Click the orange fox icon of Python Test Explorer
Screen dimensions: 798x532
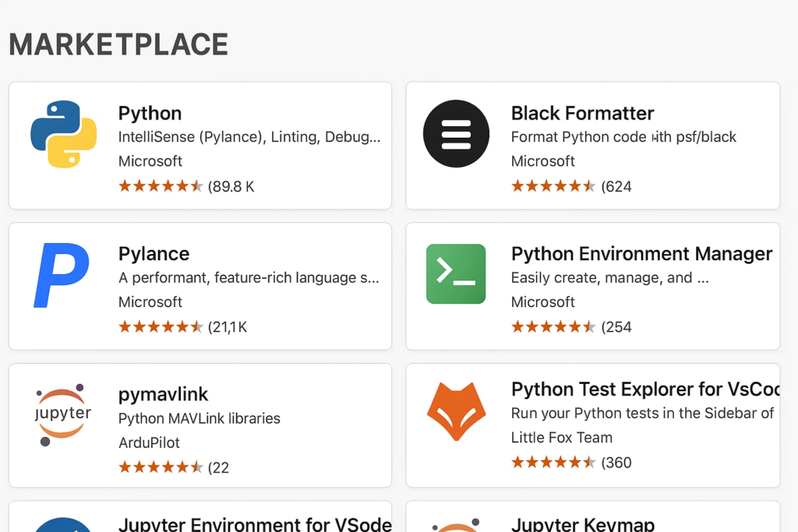tap(457, 411)
